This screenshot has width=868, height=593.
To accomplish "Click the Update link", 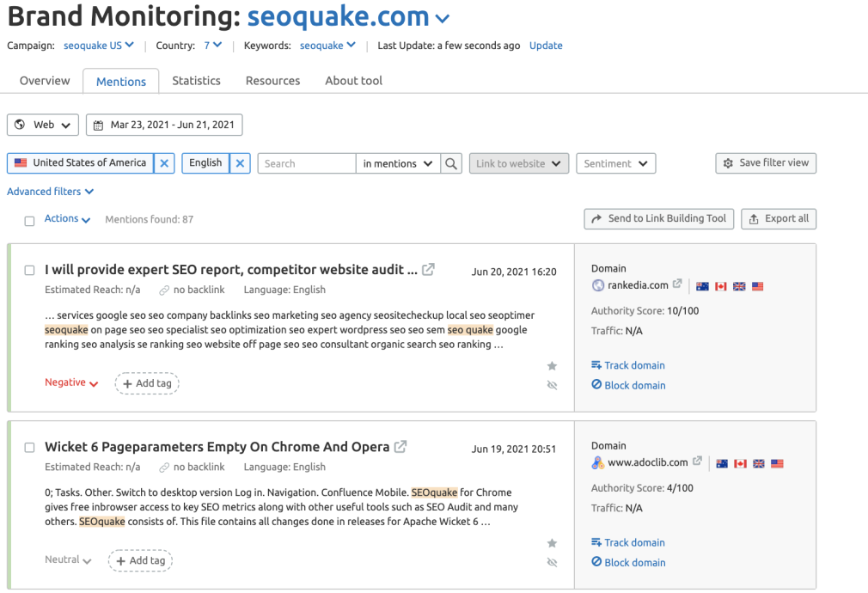I will point(546,46).
